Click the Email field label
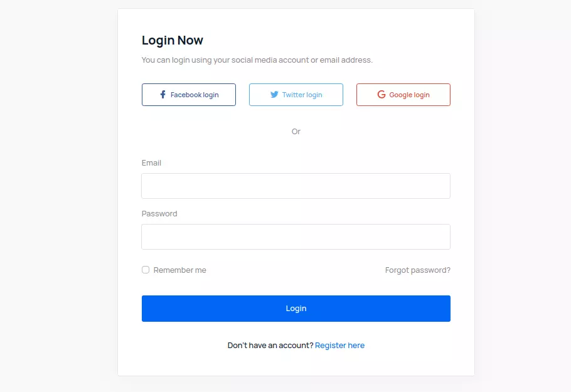 pyautogui.click(x=151, y=163)
